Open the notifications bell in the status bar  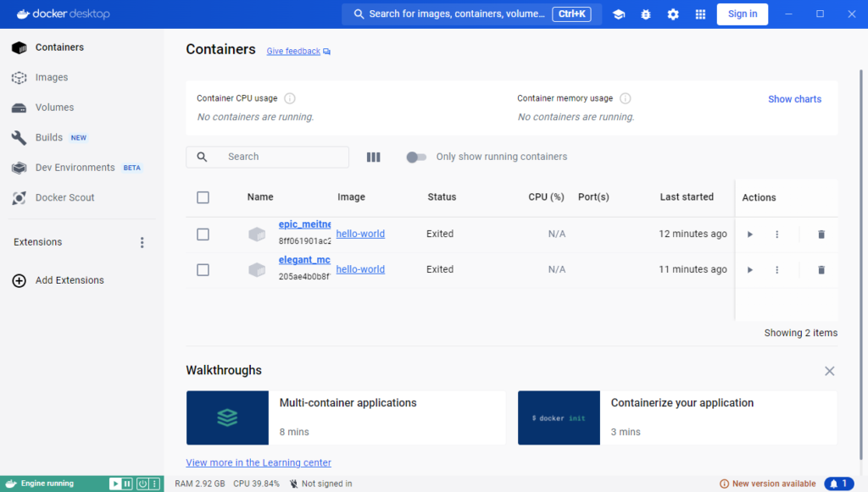click(x=838, y=484)
